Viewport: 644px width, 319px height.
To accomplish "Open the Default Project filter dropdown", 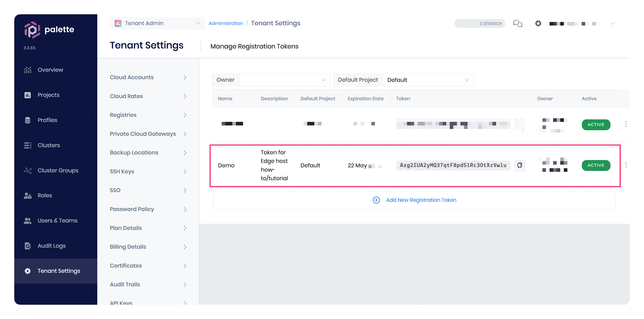I will [x=428, y=80].
